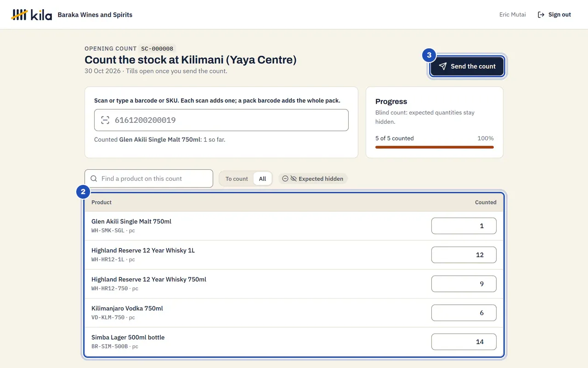The width and height of the screenshot is (588, 368).
Task: Open the Eric Mutai user name
Action: (512, 15)
